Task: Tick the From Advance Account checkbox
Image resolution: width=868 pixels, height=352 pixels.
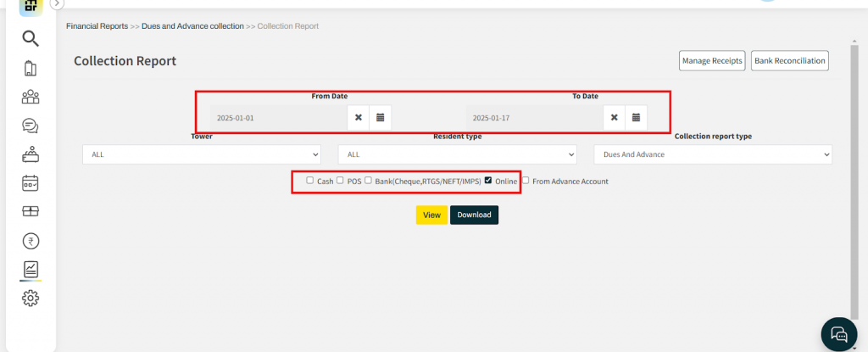Action: point(526,181)
